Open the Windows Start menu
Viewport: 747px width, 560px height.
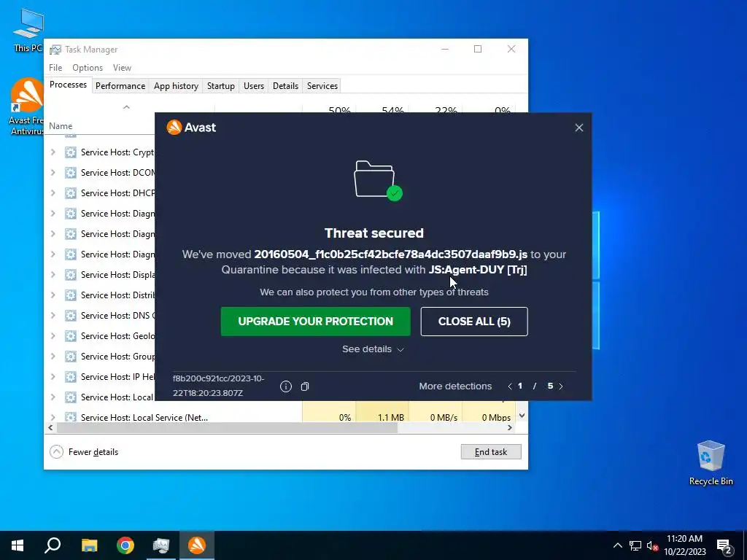[x=18, y=545]
